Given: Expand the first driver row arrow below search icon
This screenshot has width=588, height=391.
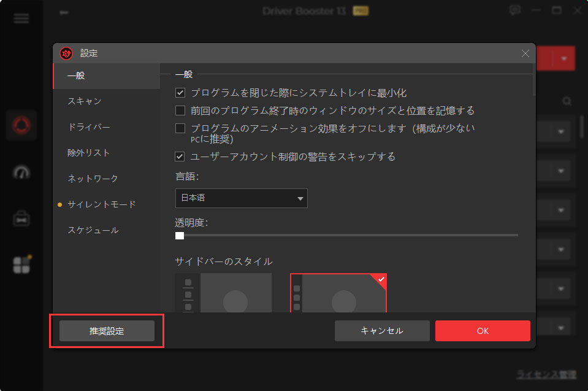Looking at the screenshot, I should pos(561,132).
